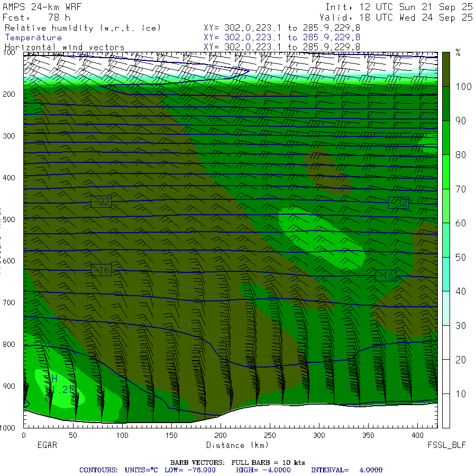
Task: Click the 'FSSL_BLF' station label
Action: click(x=446, y=445)
